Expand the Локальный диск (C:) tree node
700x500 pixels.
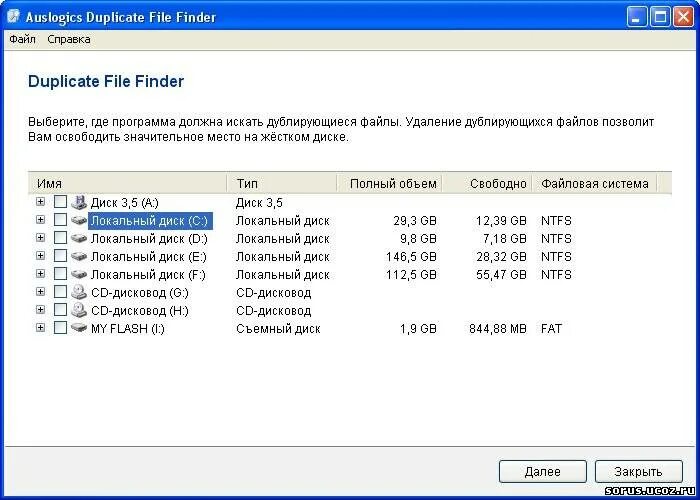pos(41,220)
